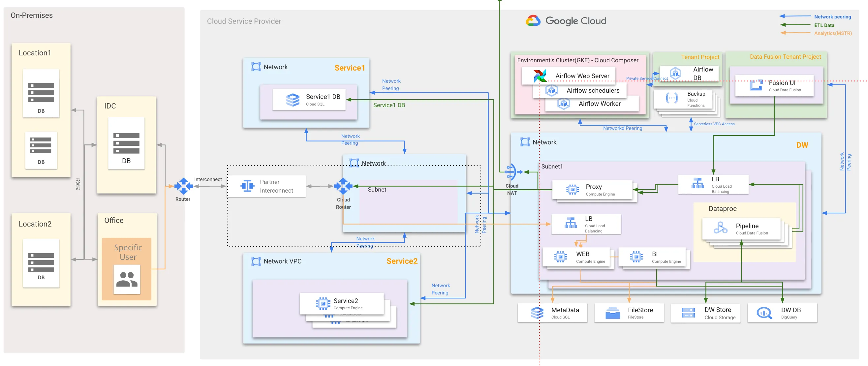868x366 pixels.
Task: Click the DW Store Cloud Storage icon
Action: [688, 313]
